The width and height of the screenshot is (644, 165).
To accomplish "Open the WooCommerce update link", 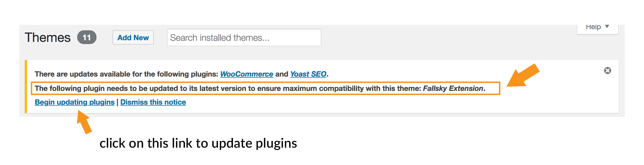I will pos(246,74).
